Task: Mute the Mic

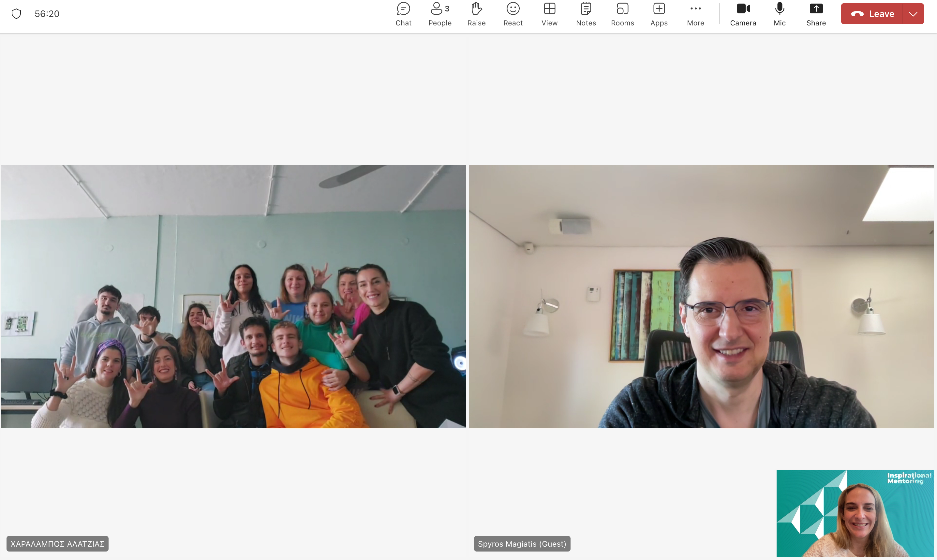Action: pyautogui.click(x=779, y=14)
